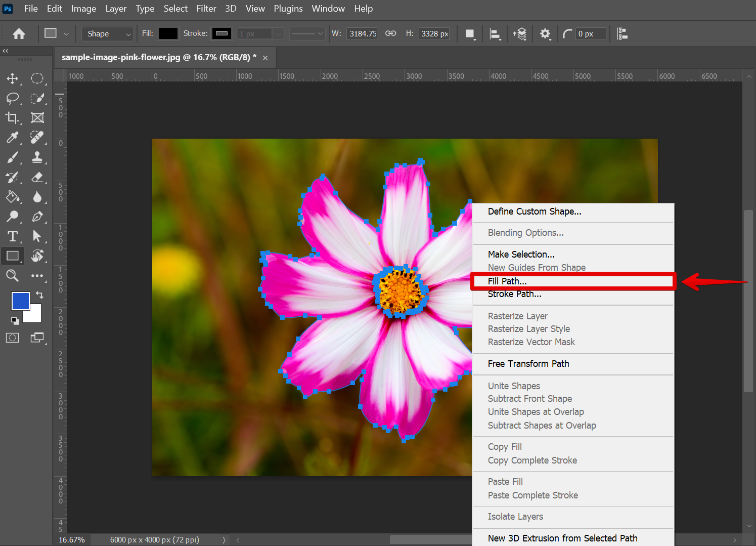Toggle link between width and height
The image size is (756, 546).
390,33
